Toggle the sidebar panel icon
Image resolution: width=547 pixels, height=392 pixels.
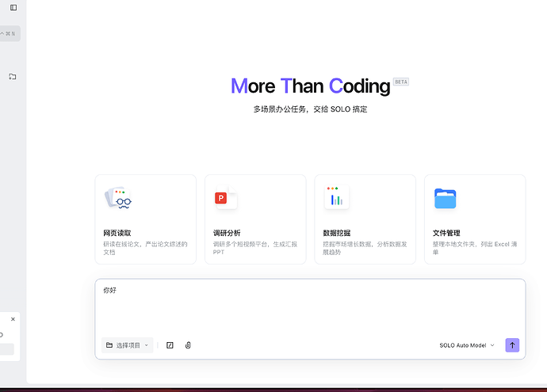[13, 7]
